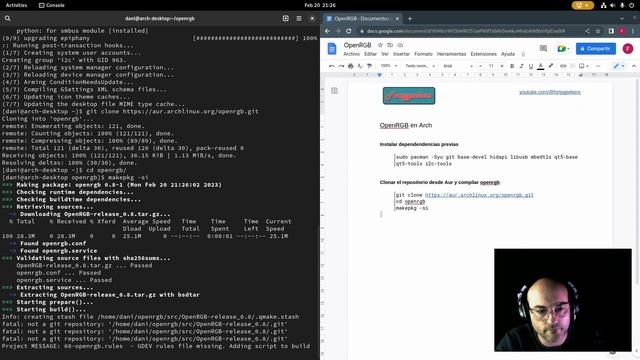
Task: Click the screen recording indicator pill
Action: click(x=582, y=5)
